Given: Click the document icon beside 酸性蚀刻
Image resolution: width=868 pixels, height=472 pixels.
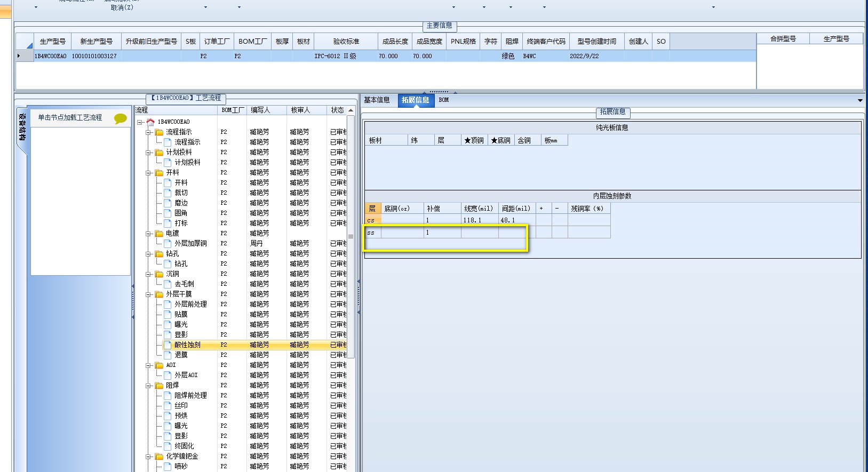Looking at the screenshot, I should [x=168, y=345].
